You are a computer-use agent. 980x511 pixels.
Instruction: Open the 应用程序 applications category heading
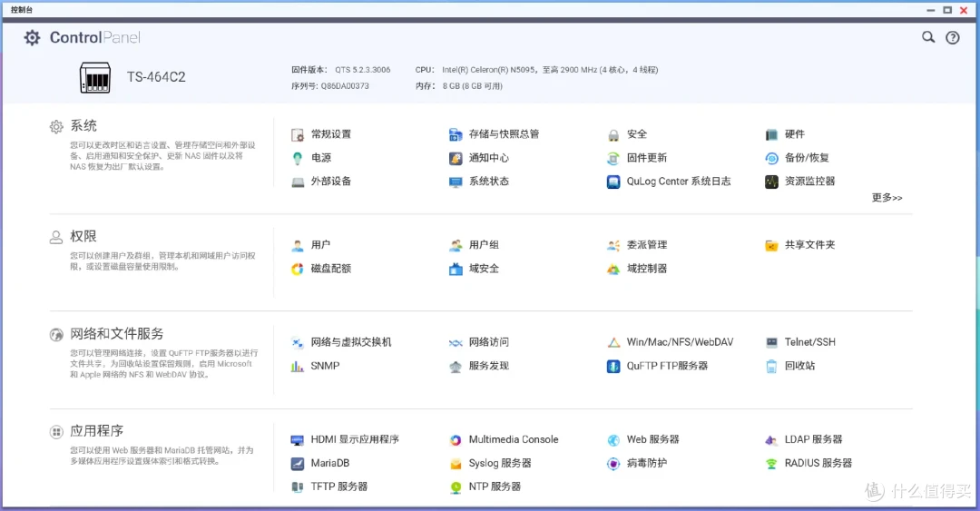pyautogui.click(x=97, y=431)
